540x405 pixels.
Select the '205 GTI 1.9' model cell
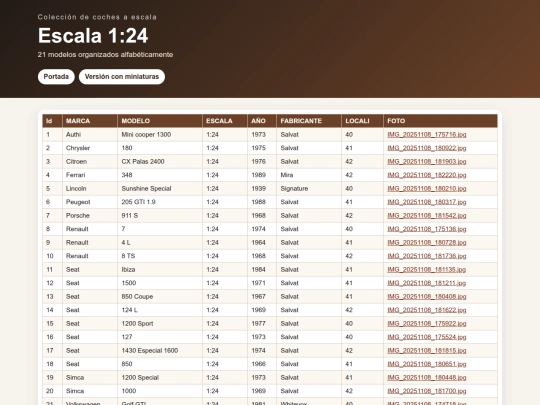tap(160, 202)
